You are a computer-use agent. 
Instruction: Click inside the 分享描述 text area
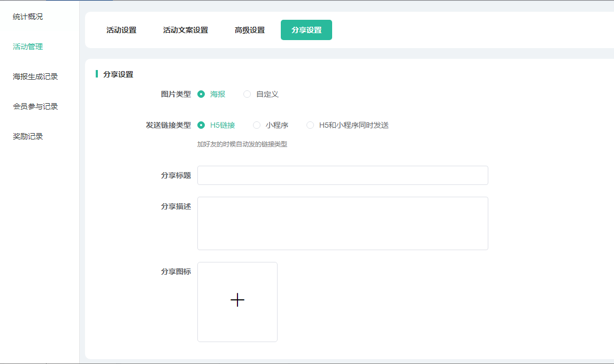click(342, 223)
